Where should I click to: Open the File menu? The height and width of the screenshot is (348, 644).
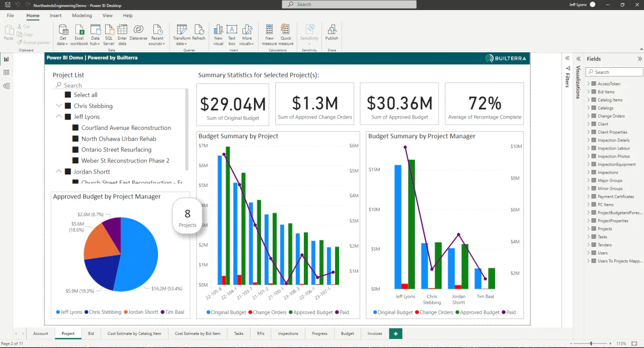pos(10,16)
